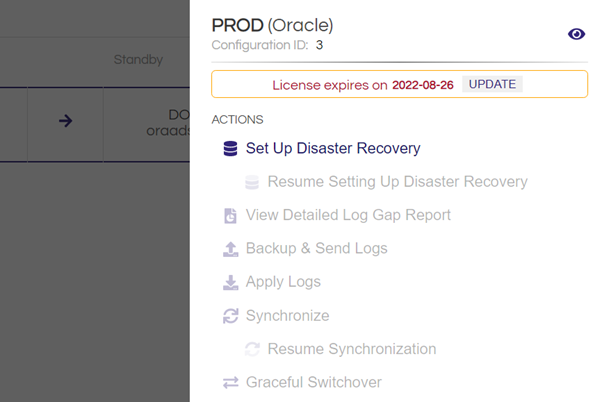Click the UPDATE license button
Image resolution: width=602 pixels, height=402 pixels.
coord(492,84)
